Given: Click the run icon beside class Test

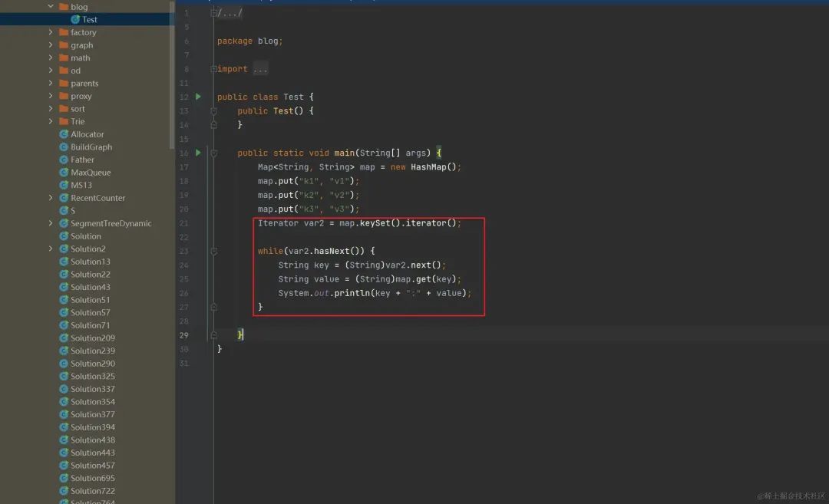Looking at the screenshot, I should (198, 97).
